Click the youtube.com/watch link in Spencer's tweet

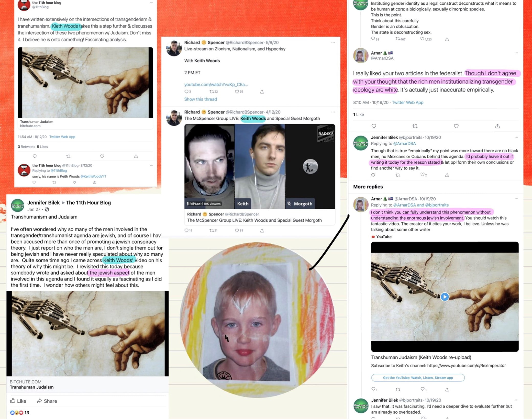coord(216,85)
